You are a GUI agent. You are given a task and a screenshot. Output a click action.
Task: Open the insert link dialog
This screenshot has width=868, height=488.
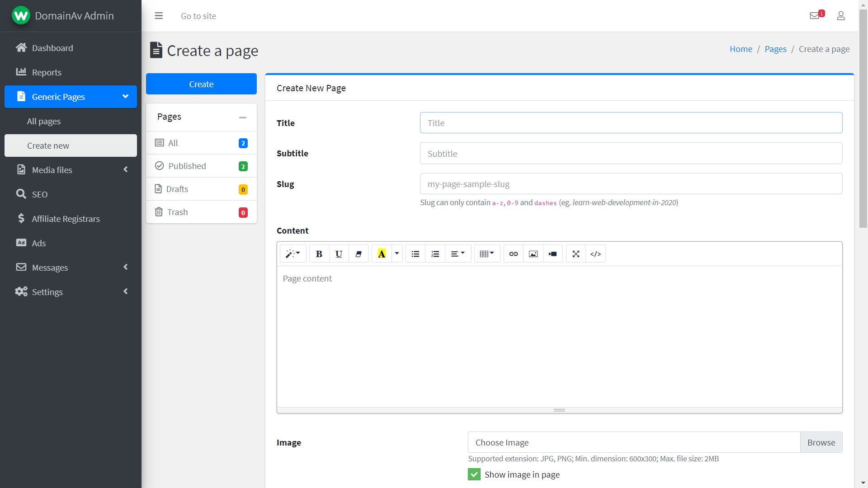pos(513,254)
